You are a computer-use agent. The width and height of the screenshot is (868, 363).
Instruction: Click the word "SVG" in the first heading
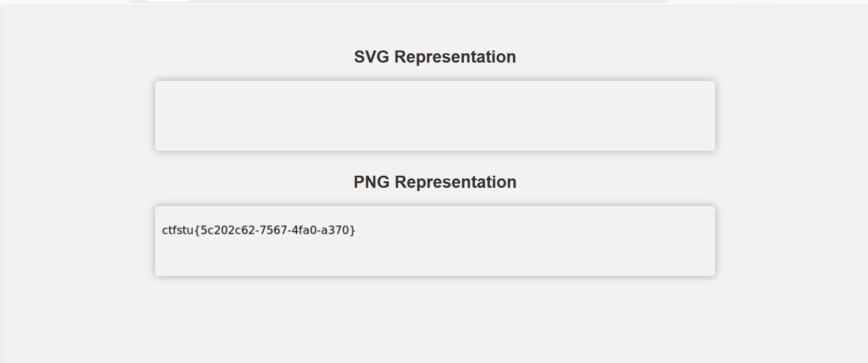click(x=371, y=57)
